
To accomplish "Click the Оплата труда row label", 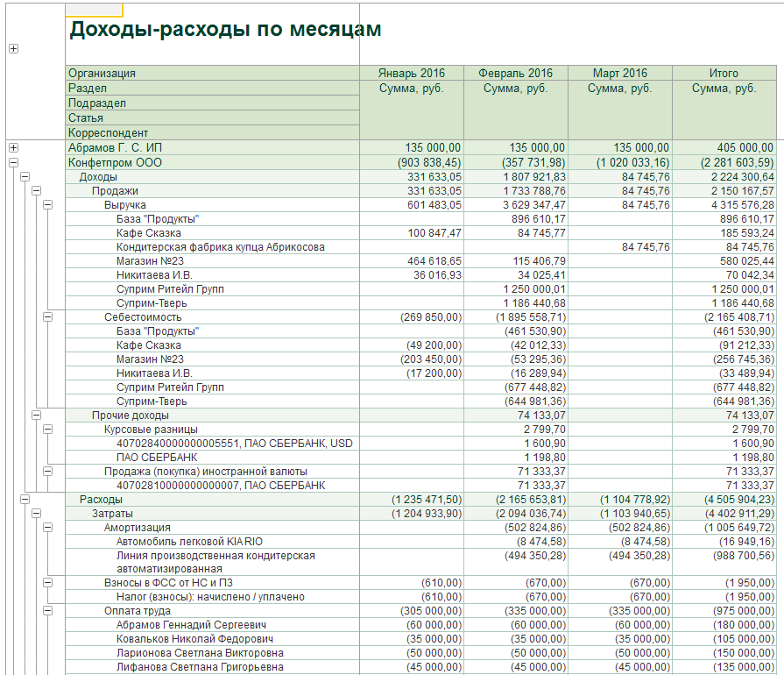I will [x=137, y=610].
